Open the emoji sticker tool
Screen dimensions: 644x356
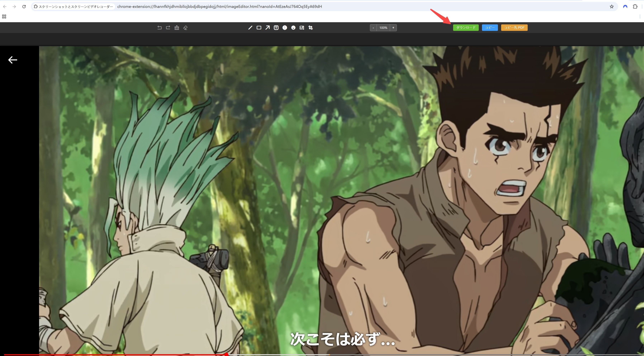tap(293, 27)
